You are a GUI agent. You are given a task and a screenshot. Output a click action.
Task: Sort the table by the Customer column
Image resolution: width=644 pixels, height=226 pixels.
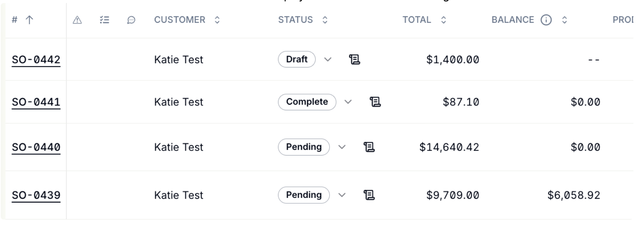click(217, 20)
